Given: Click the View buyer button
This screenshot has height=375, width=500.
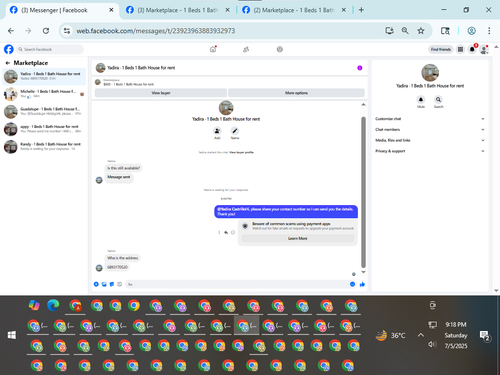Looking at the screenshot, I should point(161,93).
